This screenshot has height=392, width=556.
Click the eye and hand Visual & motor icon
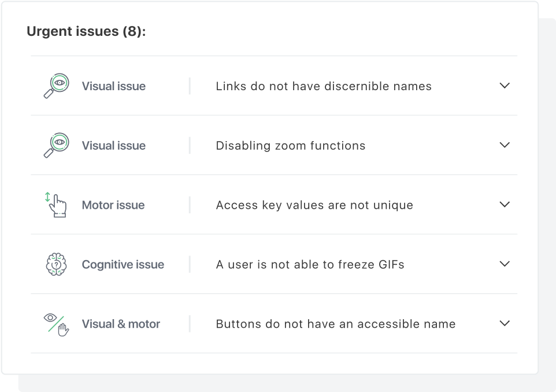tap(57, 324)
